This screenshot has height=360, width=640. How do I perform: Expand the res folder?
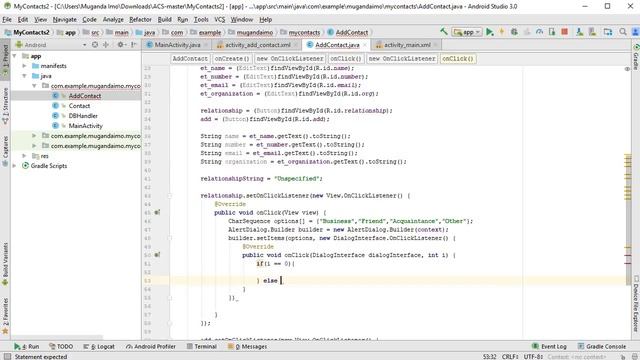point(24,156)
